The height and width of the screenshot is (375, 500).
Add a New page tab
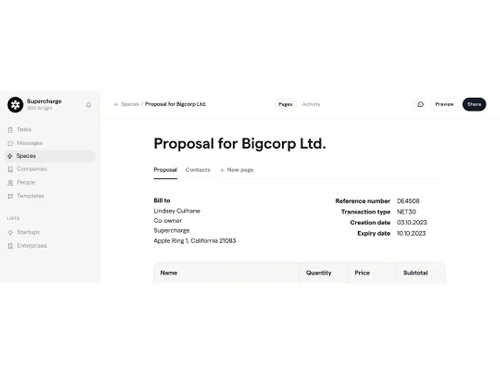(237, 170)
